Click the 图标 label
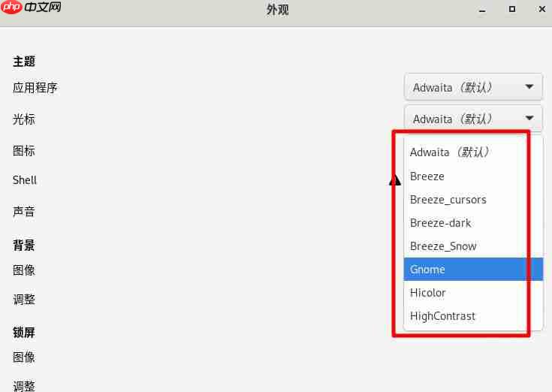The image size is (552, 392). [x=24, y=151]
